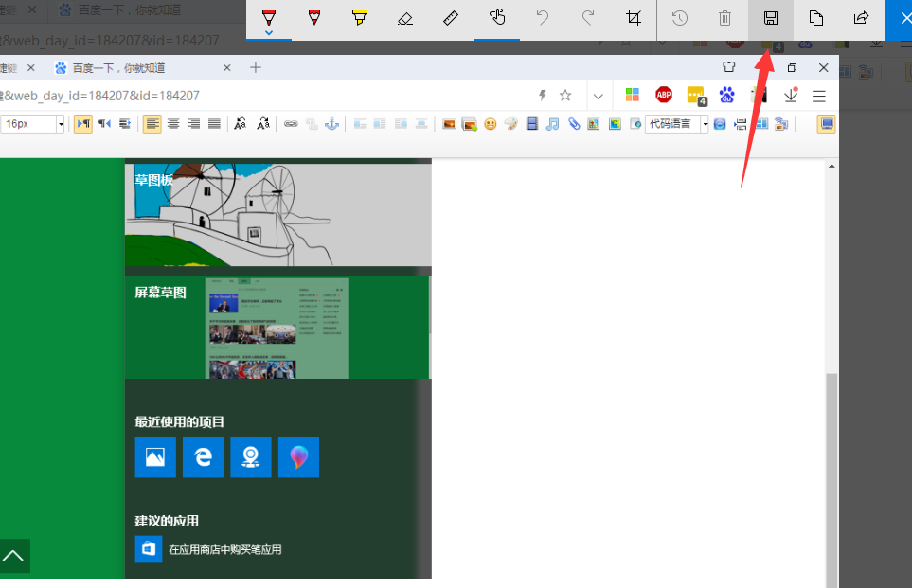Open the pen color picker arrow
This screenshot has width=912, height=588.
268,31
